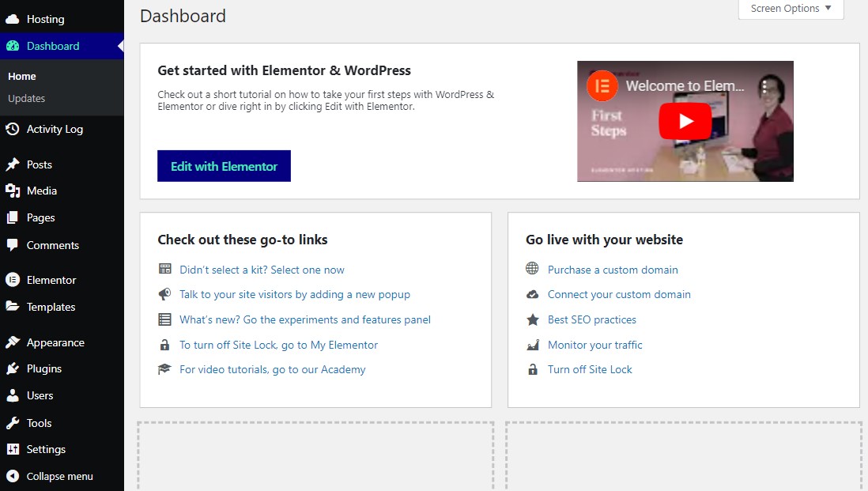Click the star icon beside 'Best SEO practices'
The height and width of the screenshot is (491, 868).
[533, 319]
